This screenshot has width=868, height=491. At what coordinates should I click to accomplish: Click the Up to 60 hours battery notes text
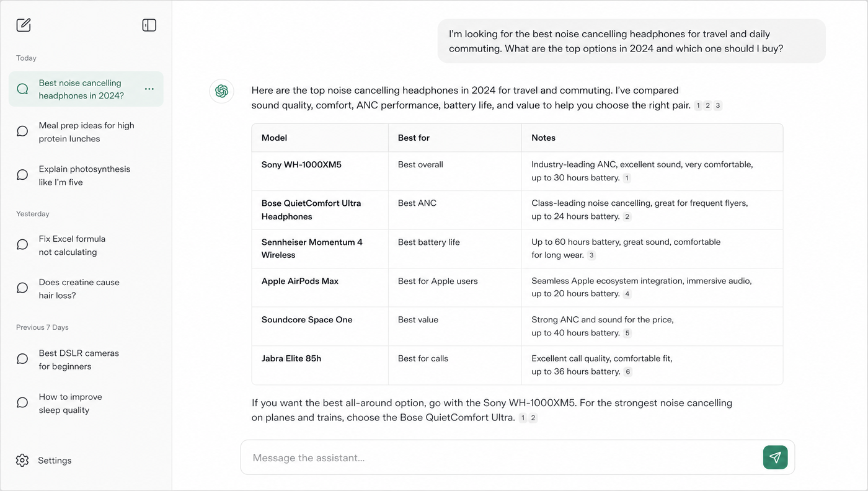626,249
